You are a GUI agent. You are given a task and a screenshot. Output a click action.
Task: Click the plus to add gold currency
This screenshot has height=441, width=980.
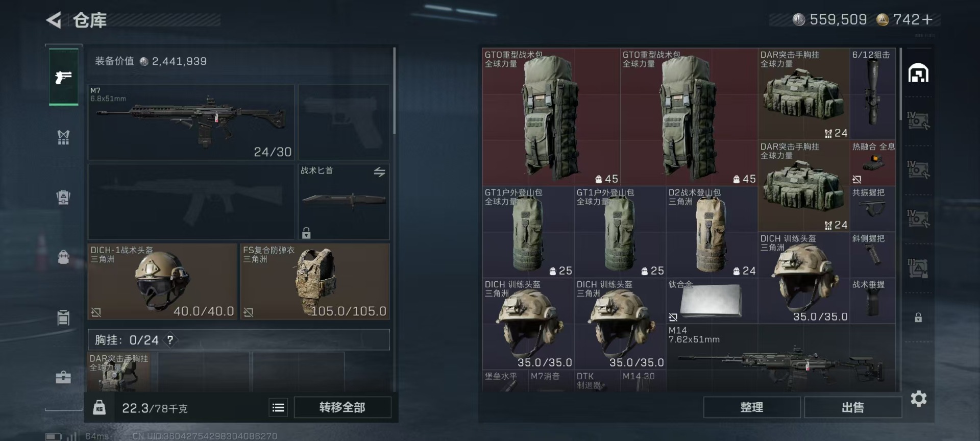point(927,19)
